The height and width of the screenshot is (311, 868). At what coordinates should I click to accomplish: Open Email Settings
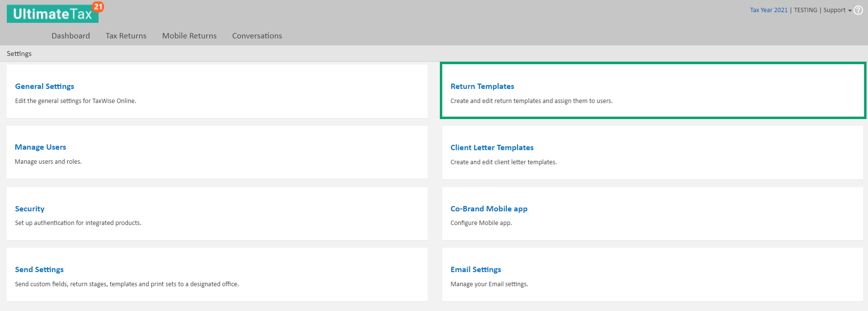(x=476, y=269)
